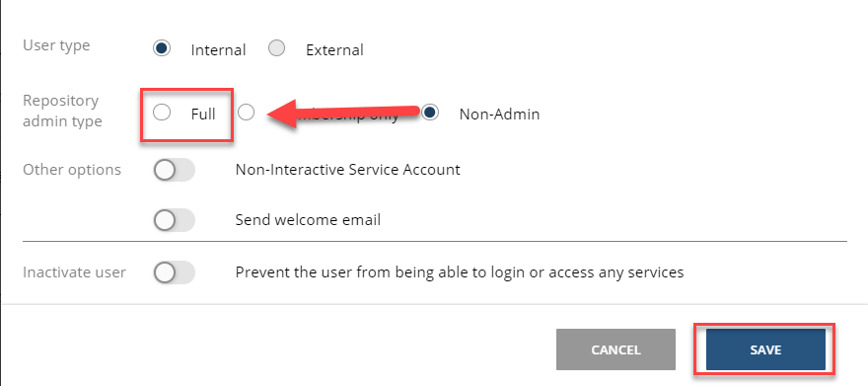Click the 'User type' field label
Image resolution: width=868 pixels, height=386 pixels.
[56, 45]
